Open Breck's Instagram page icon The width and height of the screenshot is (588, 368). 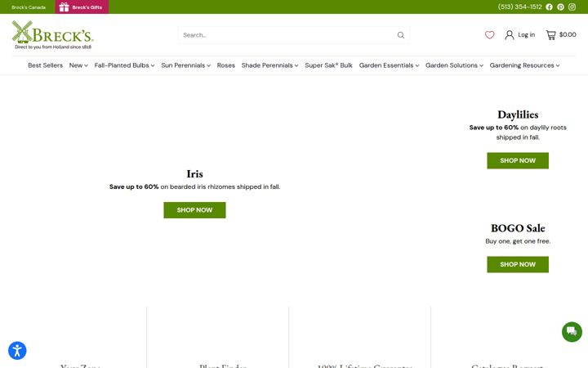coord(572,7)
